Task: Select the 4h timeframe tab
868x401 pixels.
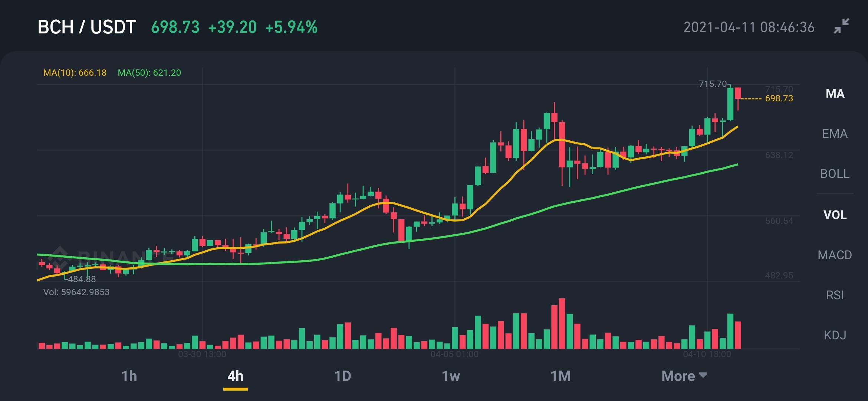Action: coord(236,376)
